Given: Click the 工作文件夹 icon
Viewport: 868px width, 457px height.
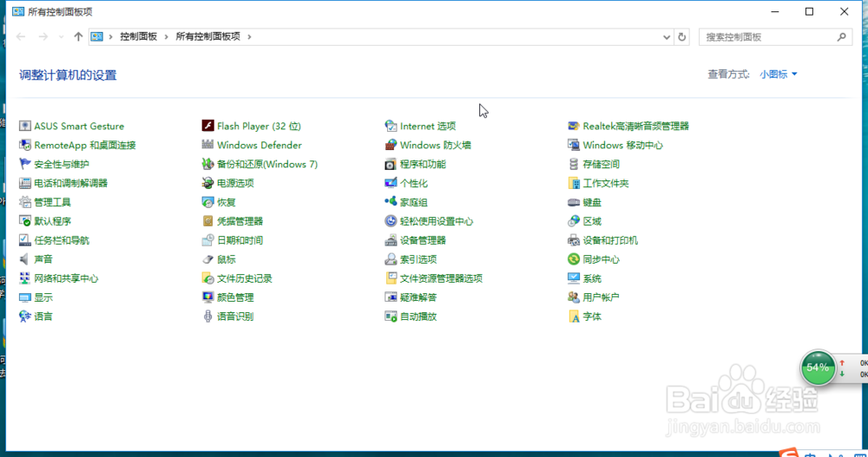Looking at the screenshot, I should click(x=574, y=183).
